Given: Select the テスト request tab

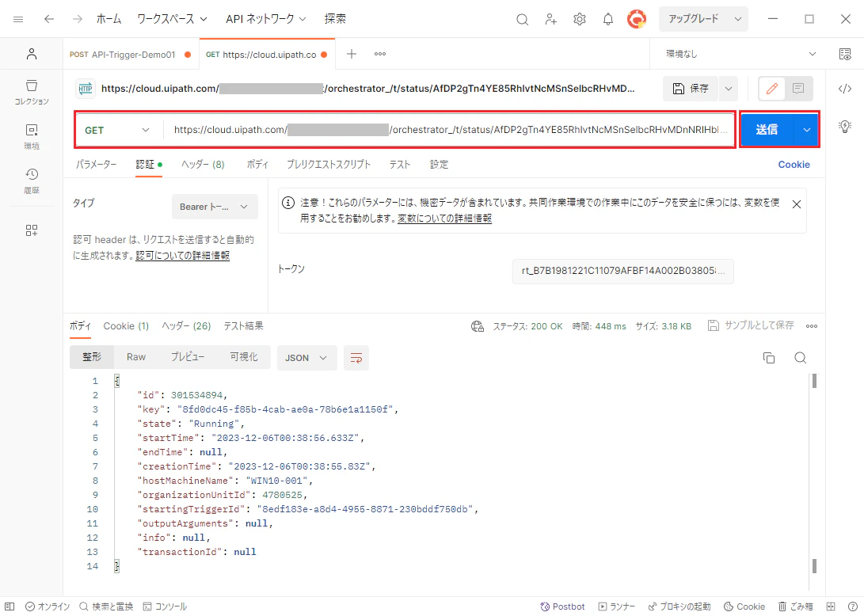Looking at the screenshot, I should point(399,165).
